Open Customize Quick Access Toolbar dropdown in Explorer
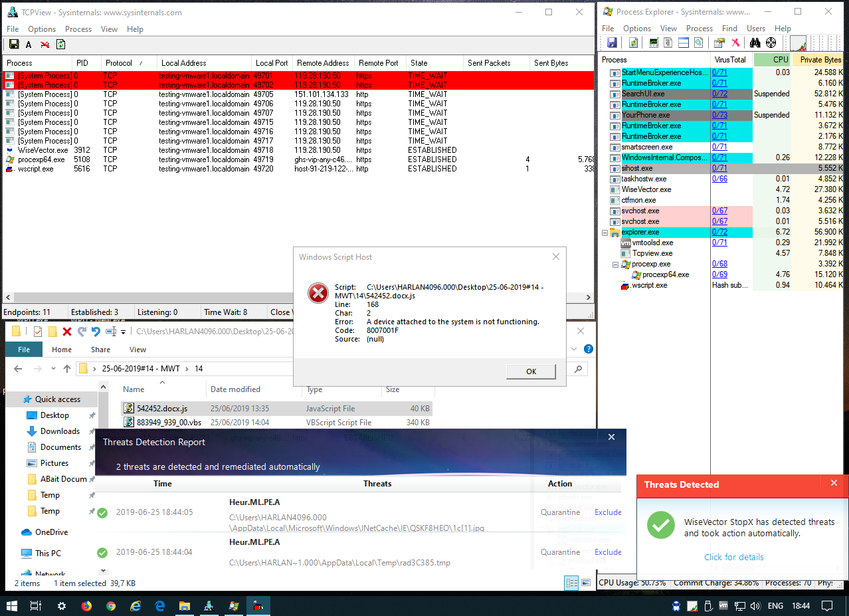 (123, 332)
